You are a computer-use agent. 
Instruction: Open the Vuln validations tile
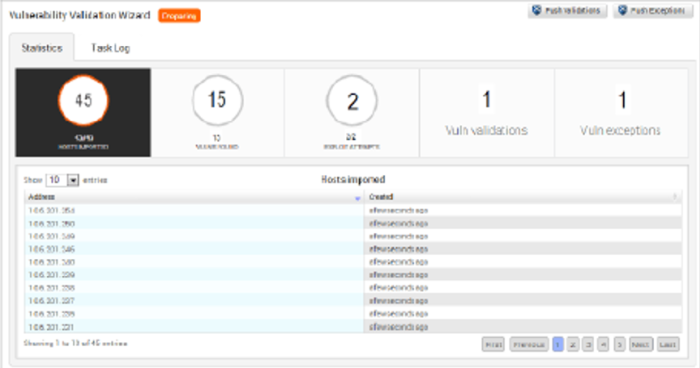[x=487, y=113]
